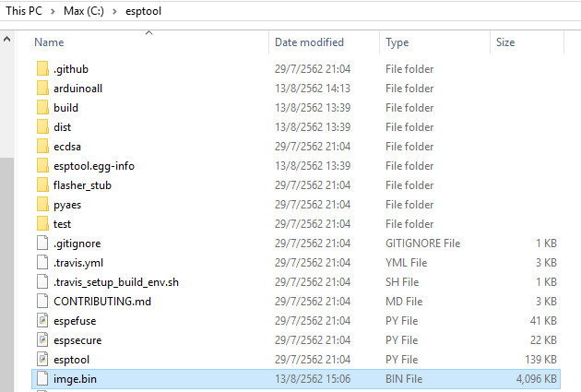Select the espefuse file name

pyautogui.click(x=75, y=321)
